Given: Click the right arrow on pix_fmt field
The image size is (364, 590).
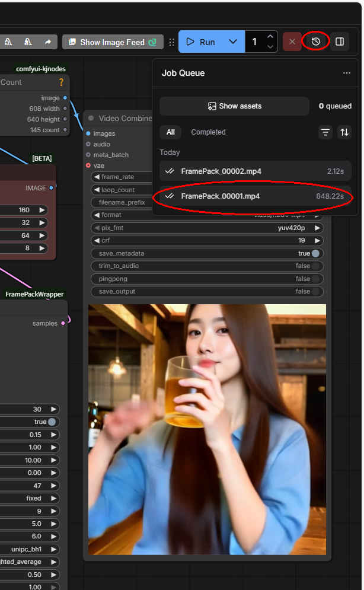Looking at the screenshot, I should pyautogui.click(x=318, y=228).
